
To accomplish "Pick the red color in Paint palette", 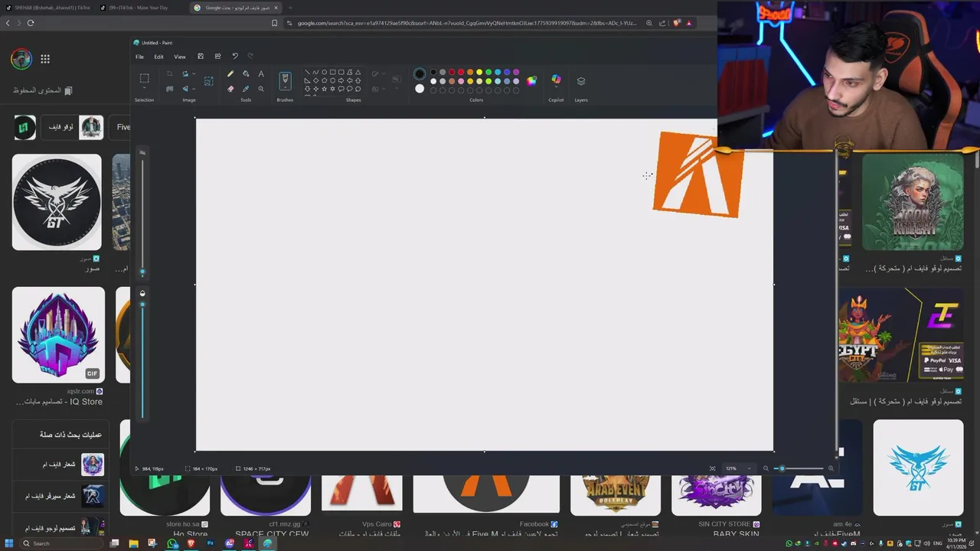I will point(461,72).
